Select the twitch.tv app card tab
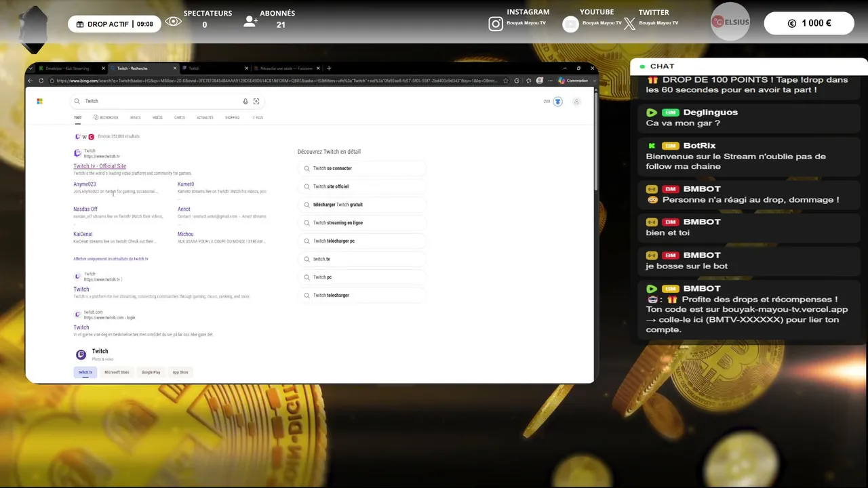Image resolution: width=868 pixels, height=488 pixels. [x=85, y=373]
